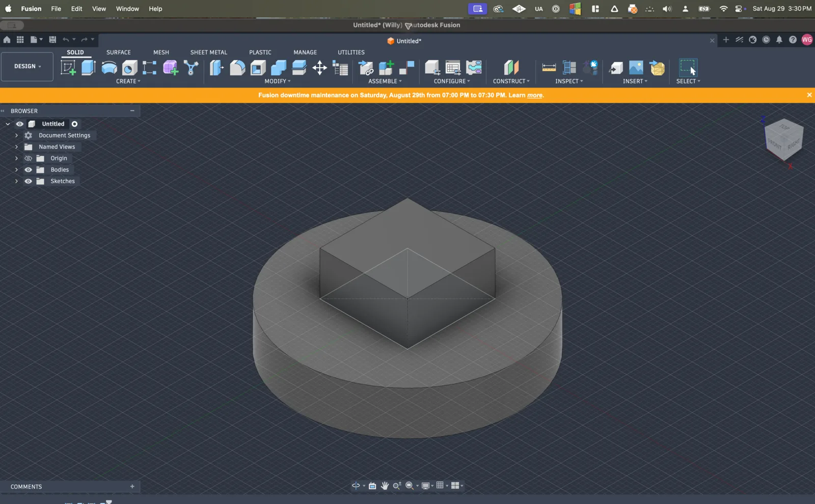Select the Press Pull tool
Viewport: 815px width, 504px height.
pos(216,67)
